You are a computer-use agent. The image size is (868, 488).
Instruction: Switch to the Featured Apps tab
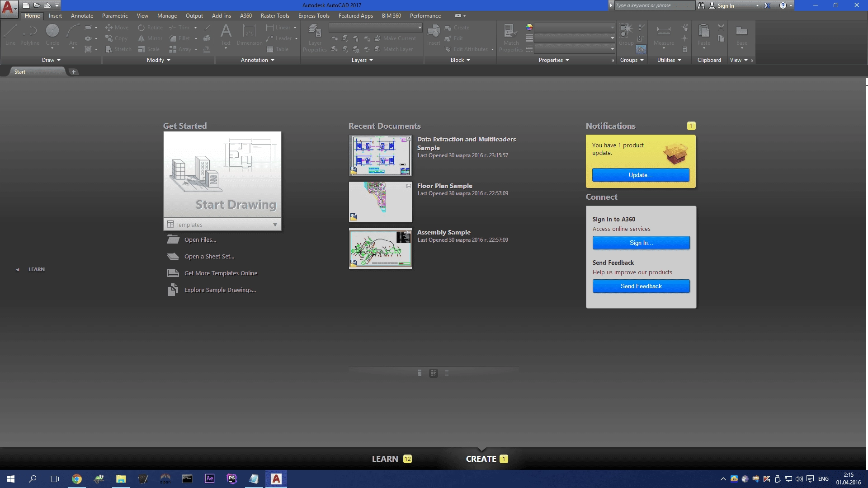(x=355, y=16)
